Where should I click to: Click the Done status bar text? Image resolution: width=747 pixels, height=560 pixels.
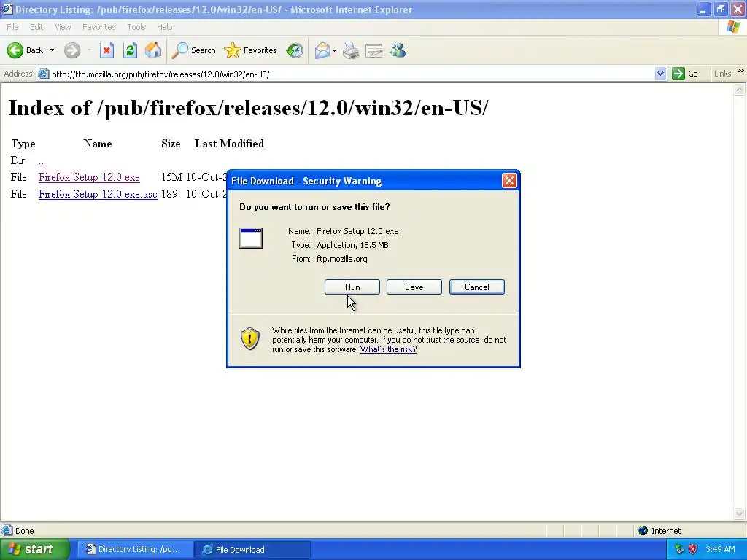click(x=24, y=531)
